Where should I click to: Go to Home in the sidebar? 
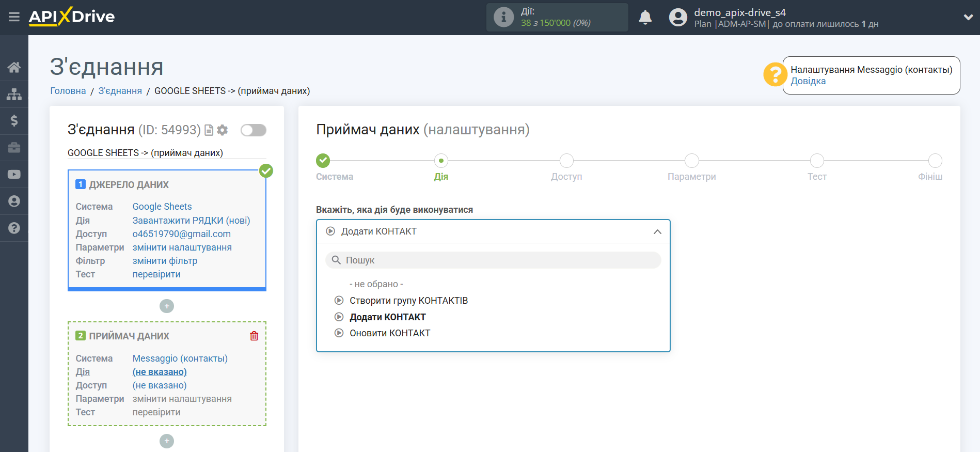tap(14, 67)
